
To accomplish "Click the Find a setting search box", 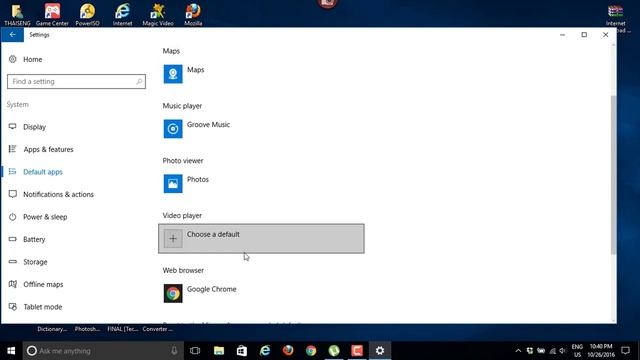I will click(76, 82).
